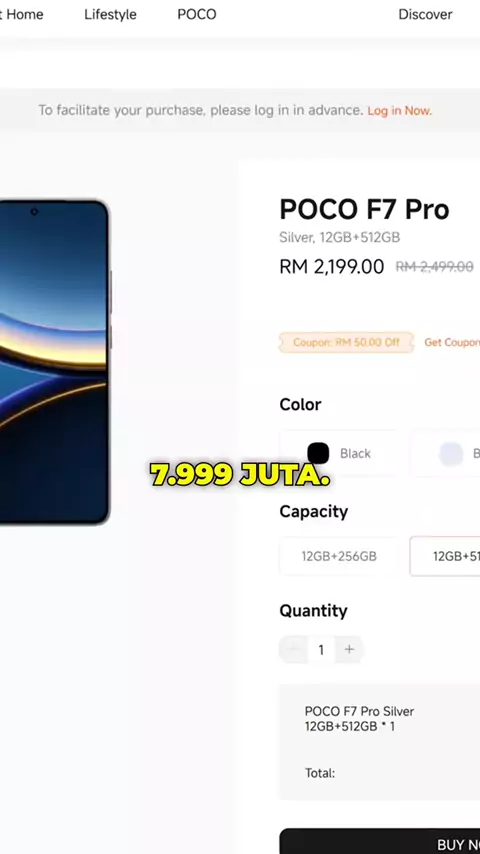Click the Buy Now button

380,841
